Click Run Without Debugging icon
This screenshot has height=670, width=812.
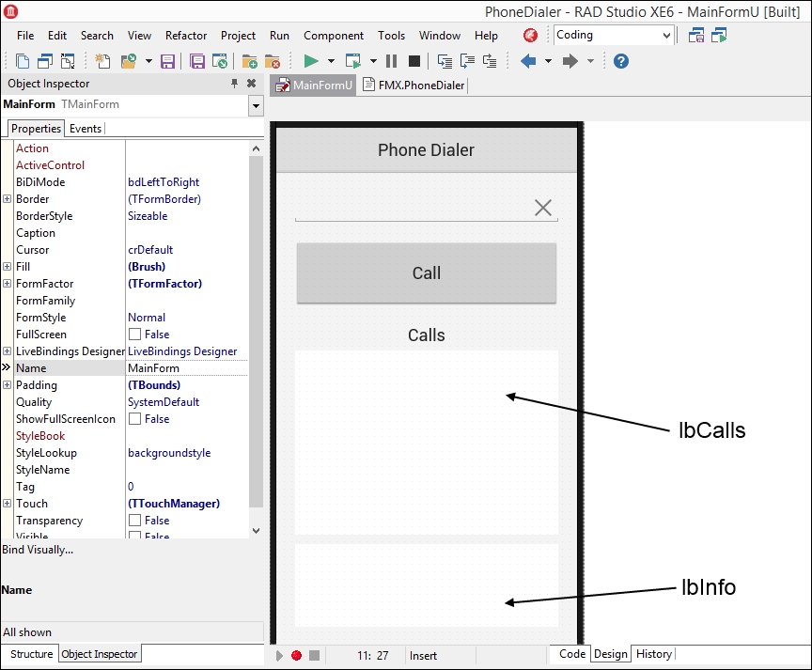pyautogui.click(x=353, y=61)
